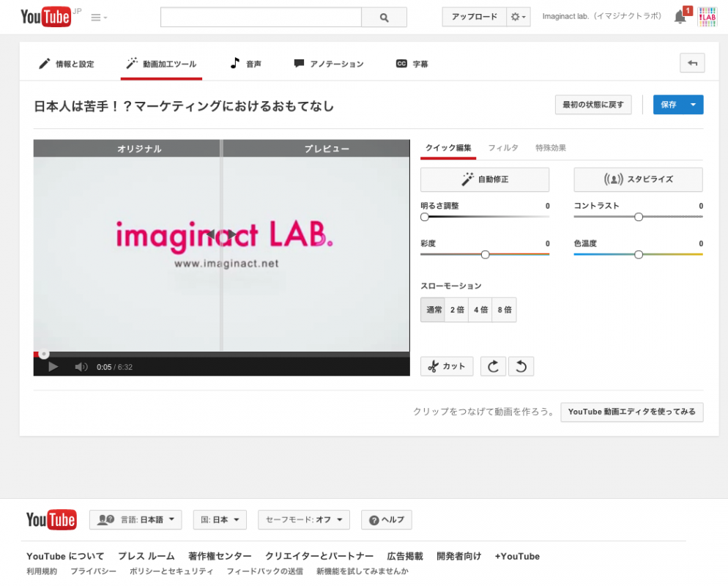728x586 pixels.
Task: Click the オリジナル/プレビュー split handle arrows
Action: (222, 234)
